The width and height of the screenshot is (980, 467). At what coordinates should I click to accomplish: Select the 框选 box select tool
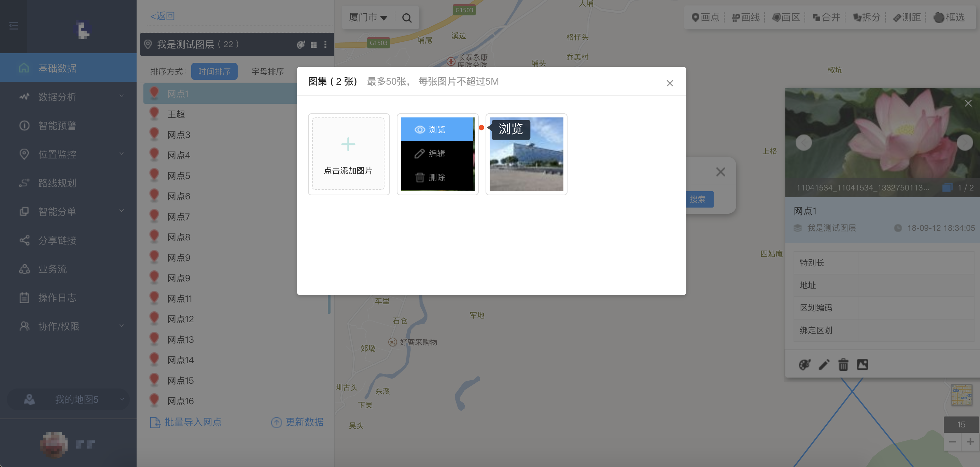tap(949, 17)
